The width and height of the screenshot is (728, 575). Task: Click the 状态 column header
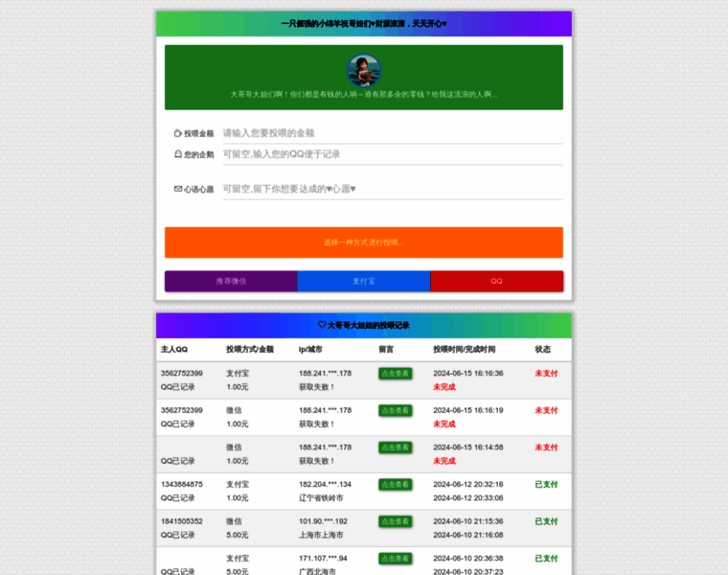(x=543, y=349)
